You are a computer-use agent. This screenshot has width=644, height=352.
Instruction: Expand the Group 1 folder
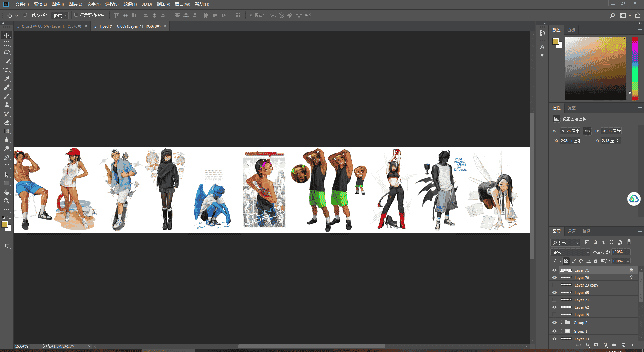coord(562,331)
